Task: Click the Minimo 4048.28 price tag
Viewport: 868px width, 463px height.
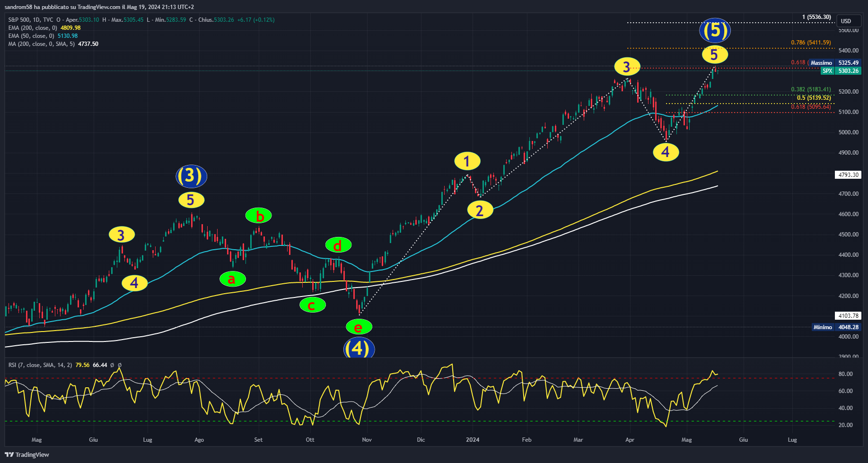Action: point(836,327)
